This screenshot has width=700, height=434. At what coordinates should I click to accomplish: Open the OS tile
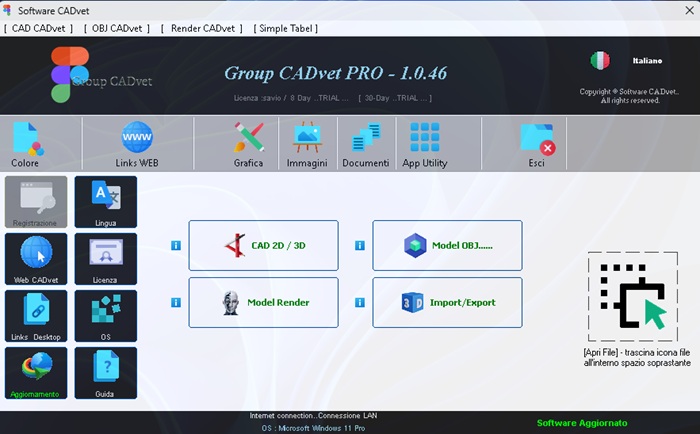tap(106, 316)
